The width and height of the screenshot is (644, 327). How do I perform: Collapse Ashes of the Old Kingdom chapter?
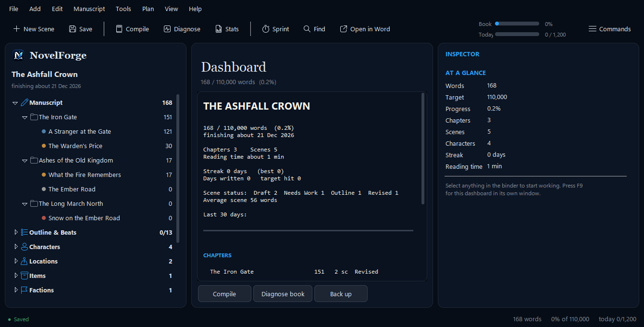(25, 161)
